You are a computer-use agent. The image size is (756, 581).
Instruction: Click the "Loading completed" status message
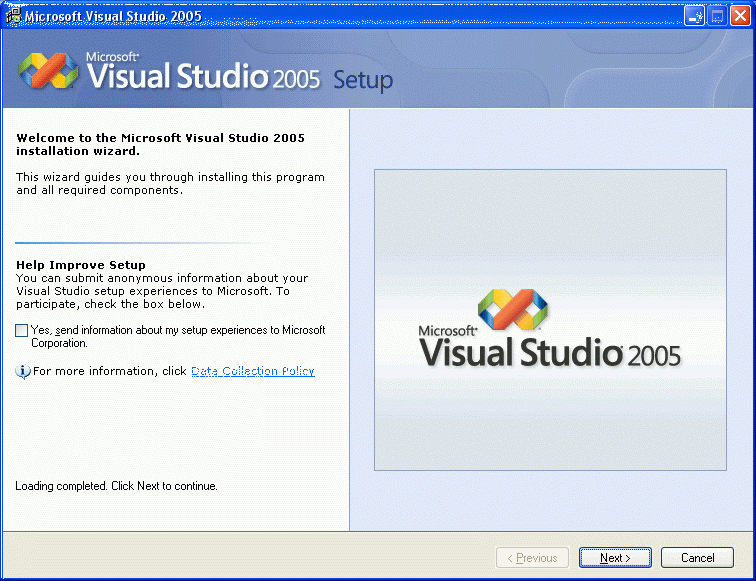pyautogui.click(x=116, y=486)
